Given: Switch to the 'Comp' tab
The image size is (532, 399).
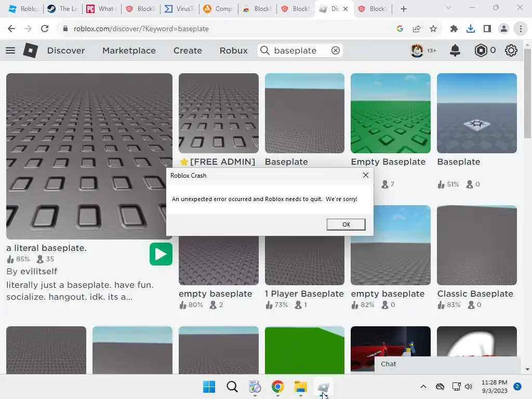Looking at the screenshot, I should point(218,9).
